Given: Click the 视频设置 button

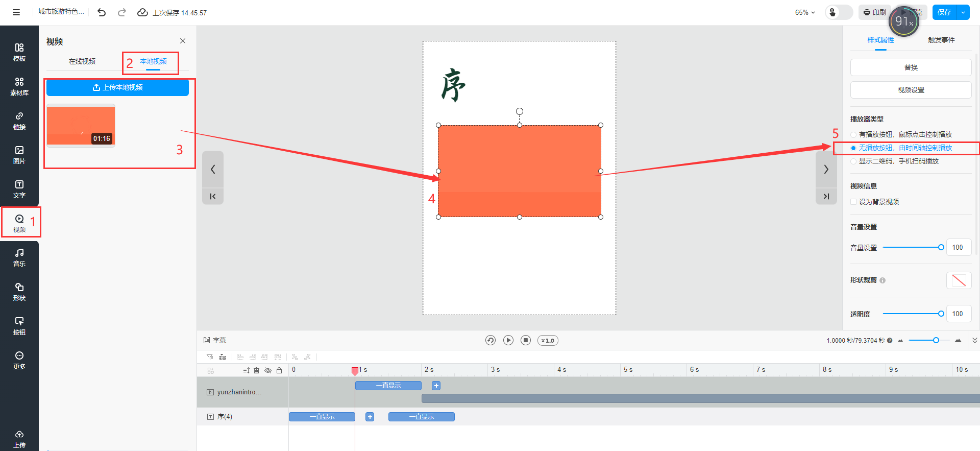Looking at the screenshot, I should point(911,90).
